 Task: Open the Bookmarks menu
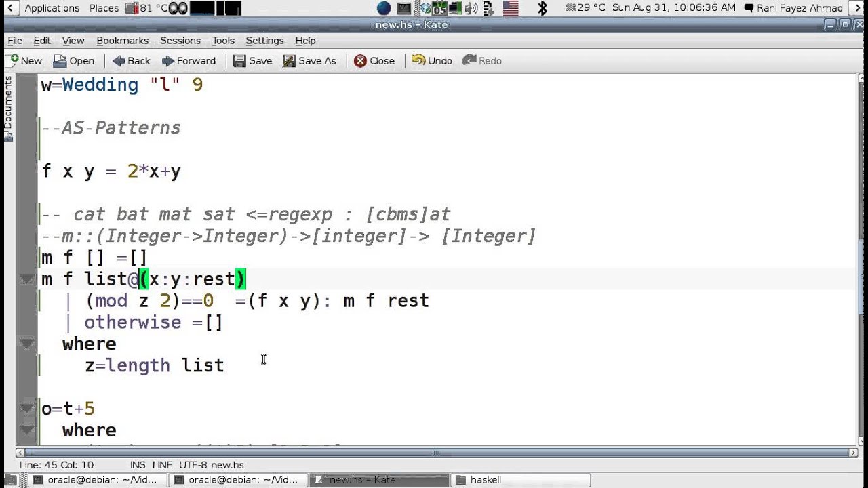pyautogui.click(x=123, y=41)
